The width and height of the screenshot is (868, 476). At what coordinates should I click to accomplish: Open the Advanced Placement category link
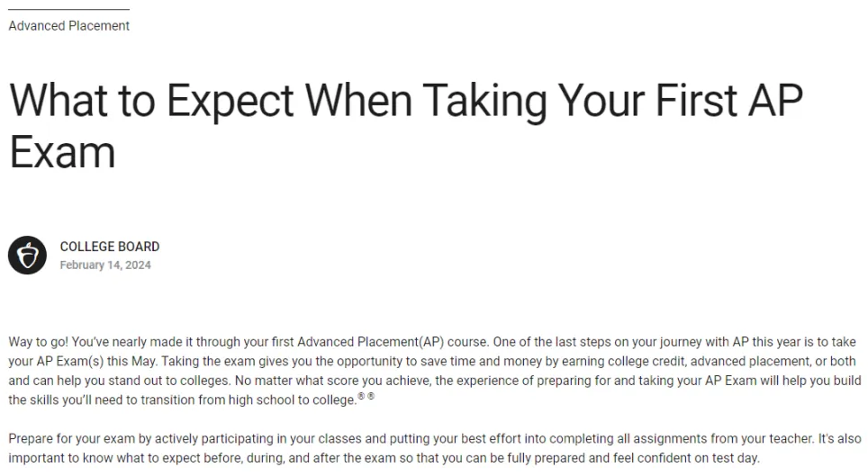pos(68,26)
